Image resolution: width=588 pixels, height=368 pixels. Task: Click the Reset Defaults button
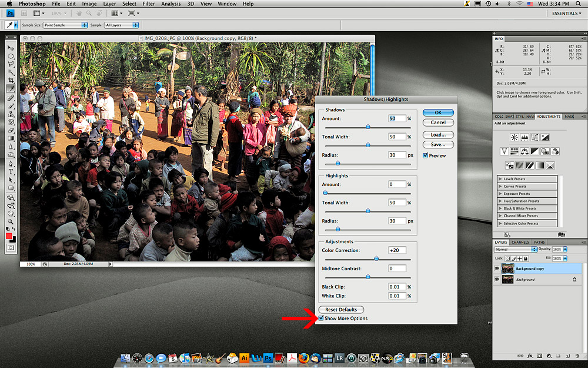coord(341,310)
